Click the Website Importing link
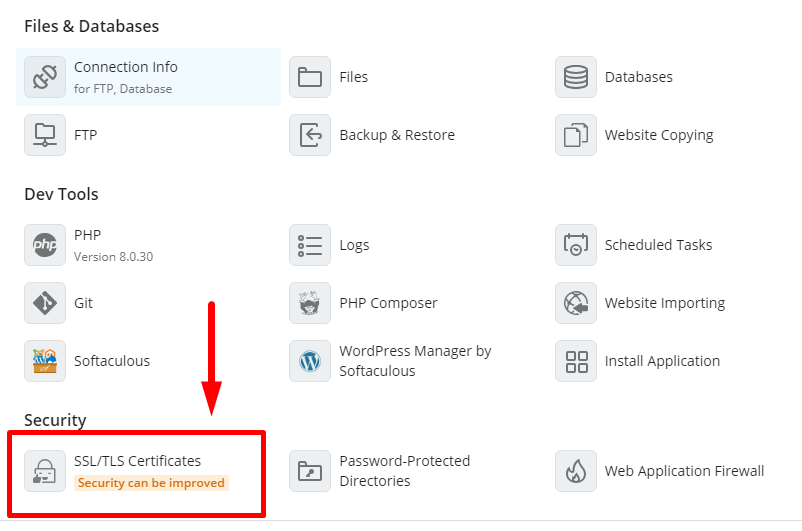This screenshot has width=802, height=531. click(x=665, y=303)
